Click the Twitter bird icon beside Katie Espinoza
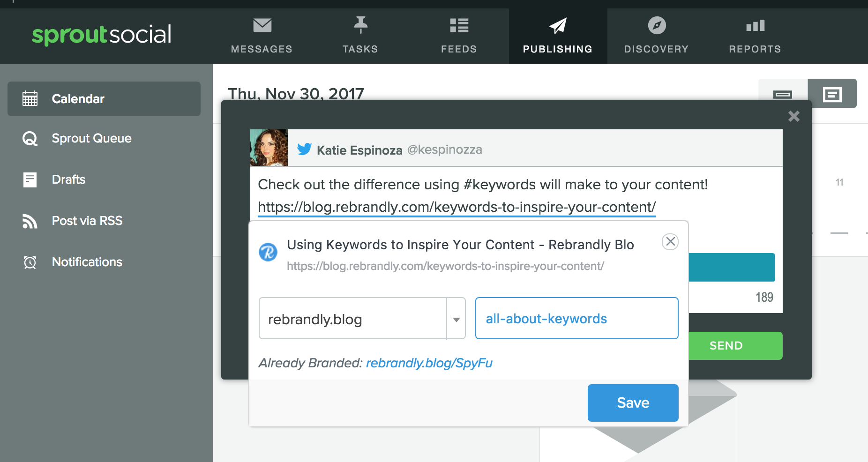Image resolution: width=868 pixels, height=462 pixels. [305, 149]
